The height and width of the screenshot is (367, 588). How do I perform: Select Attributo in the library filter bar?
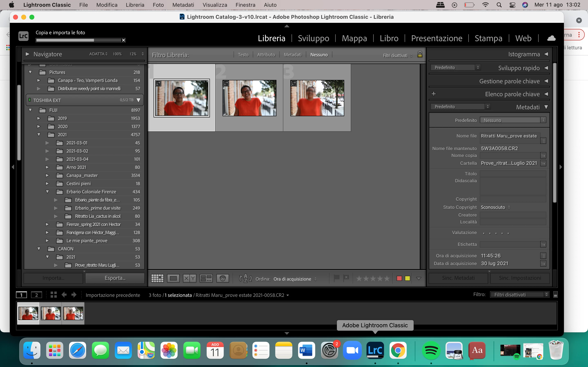click(266, 55)
